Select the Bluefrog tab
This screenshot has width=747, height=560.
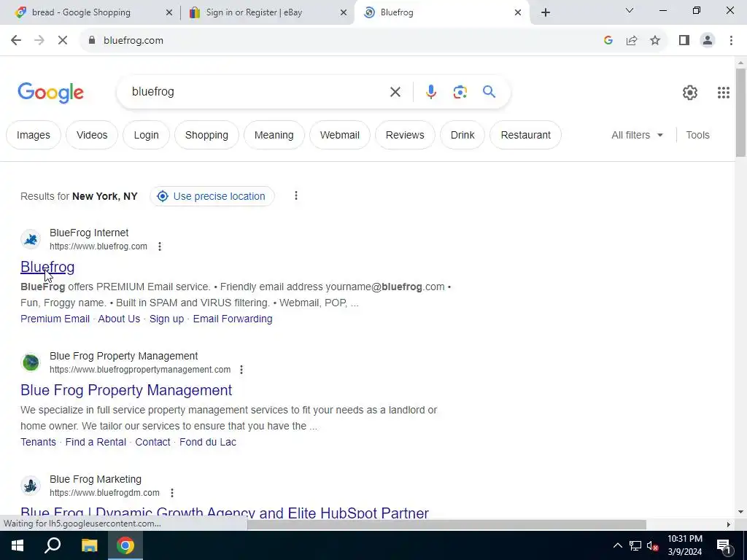click(442, 12)
